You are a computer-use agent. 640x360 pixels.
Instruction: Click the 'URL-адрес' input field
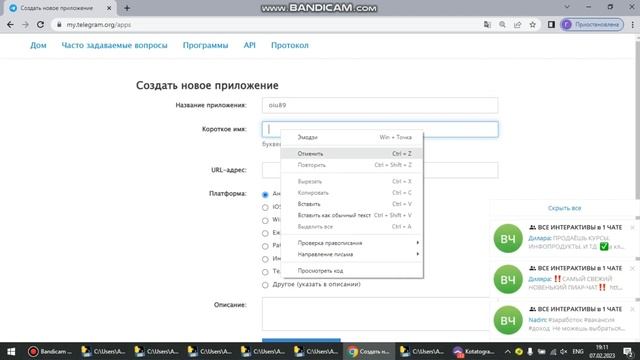[460, 170]
